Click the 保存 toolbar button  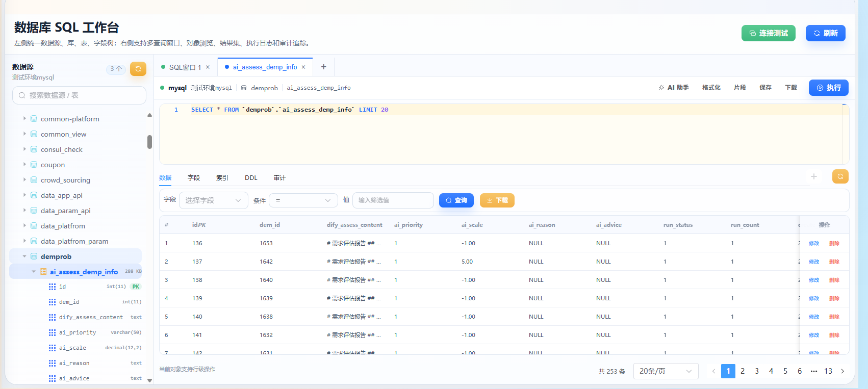pyautogui.click(x=765, y=88)
